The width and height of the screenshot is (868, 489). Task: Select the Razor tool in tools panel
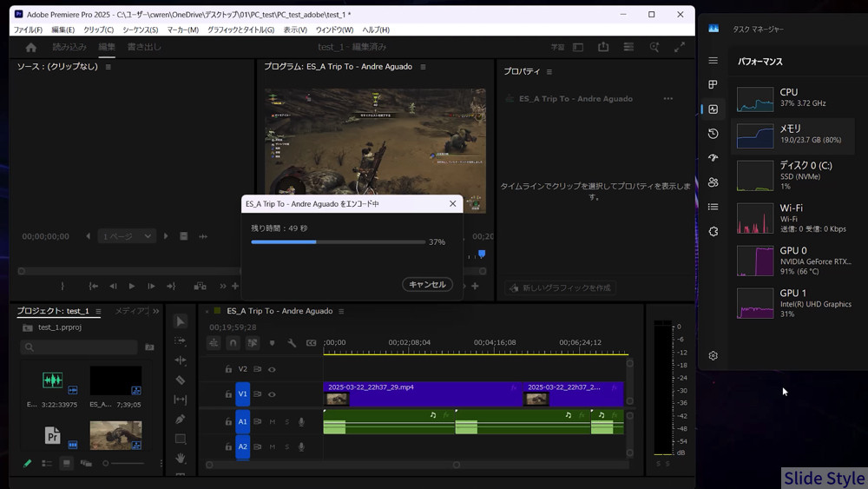[181, 380]
